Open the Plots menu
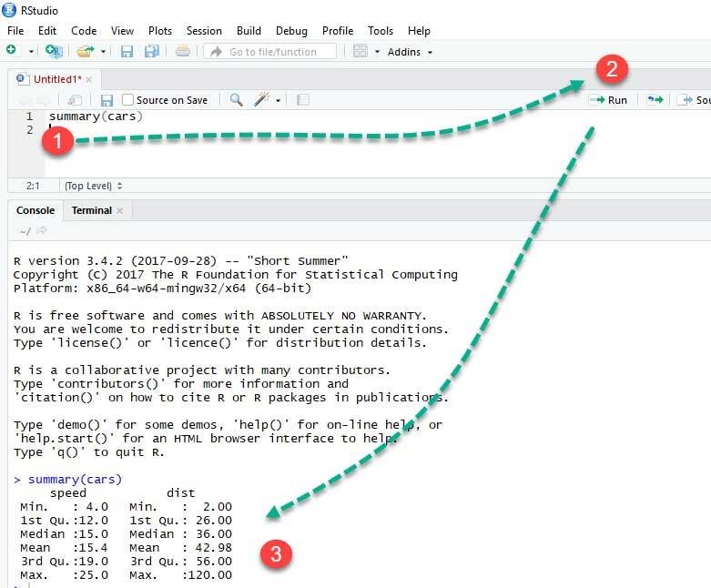711x588 pixels. tap(160, 31)
